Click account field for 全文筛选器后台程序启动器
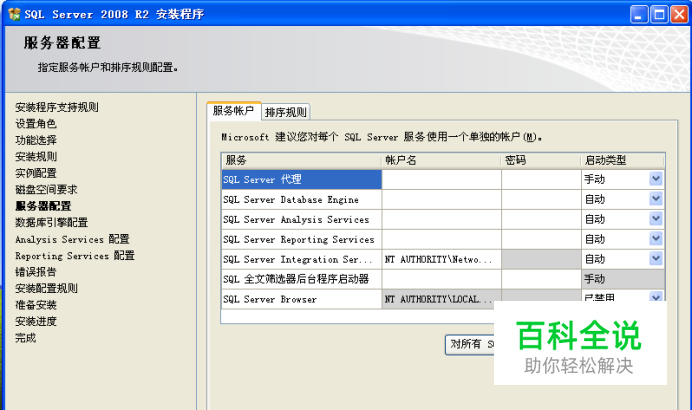 click(x=442, y=279)
